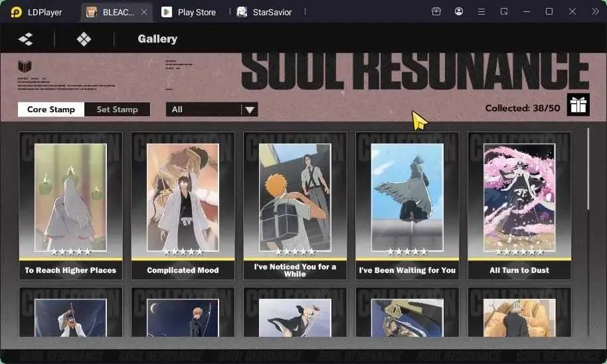The height and width of the screenshot is (364, 607).
Task: Expand the LDPlayer side toolbar arrows
Action: pos(595,11)
